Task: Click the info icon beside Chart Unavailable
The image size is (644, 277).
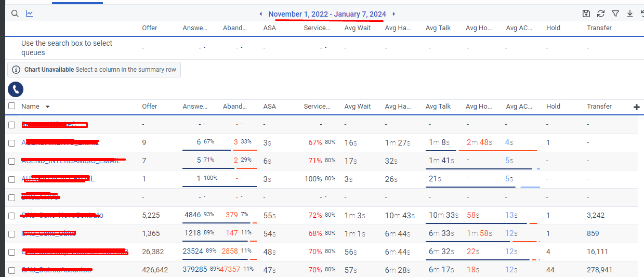Action: tap(16, 70)
